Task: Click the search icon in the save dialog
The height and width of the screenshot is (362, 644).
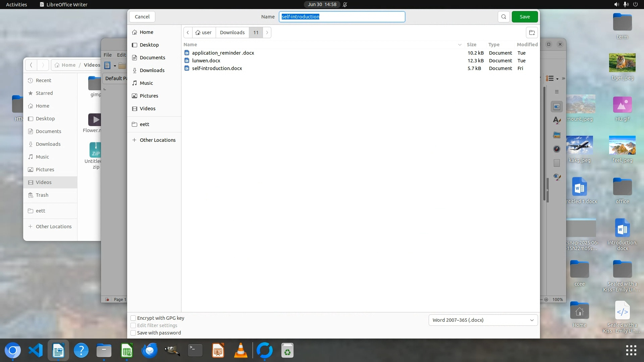Action: [x=503, y=17]
